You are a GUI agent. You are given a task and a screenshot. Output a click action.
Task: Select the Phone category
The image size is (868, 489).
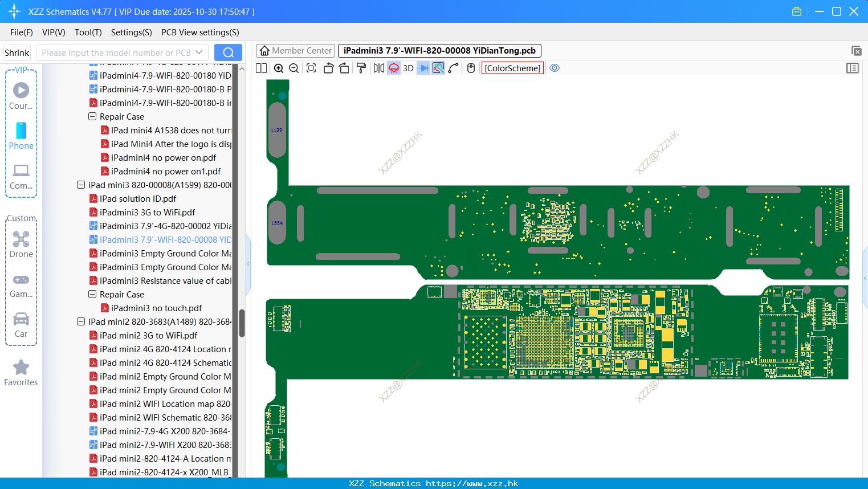click(21, 136)
